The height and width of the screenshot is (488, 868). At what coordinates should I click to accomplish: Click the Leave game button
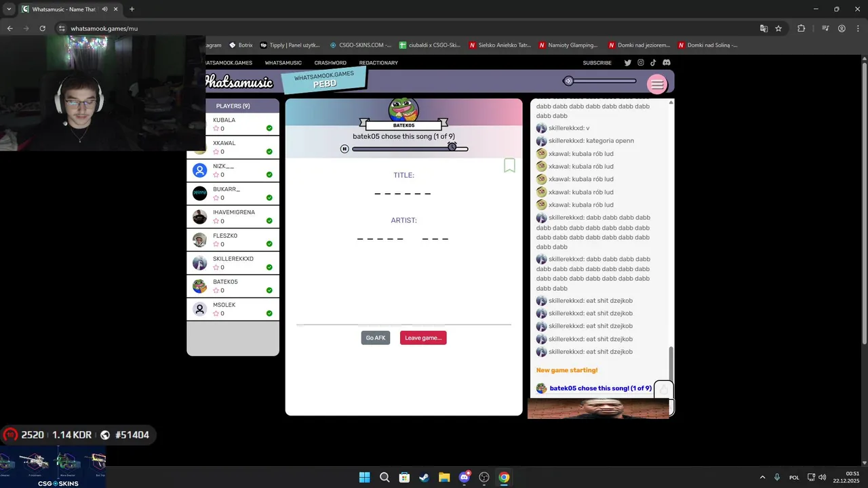(x=423, y=338)
